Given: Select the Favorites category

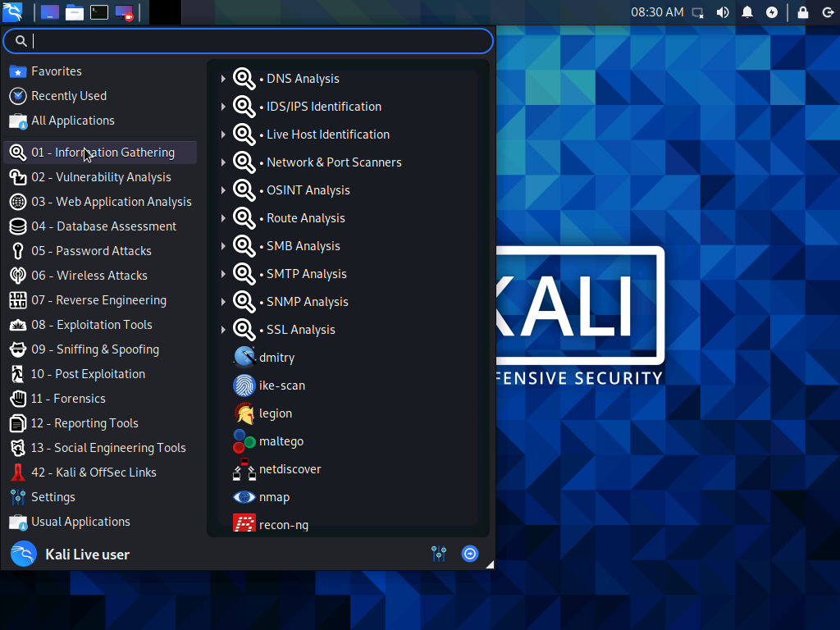Looking at the screenshot, I should pyautogui.click(x=100, y=71).
